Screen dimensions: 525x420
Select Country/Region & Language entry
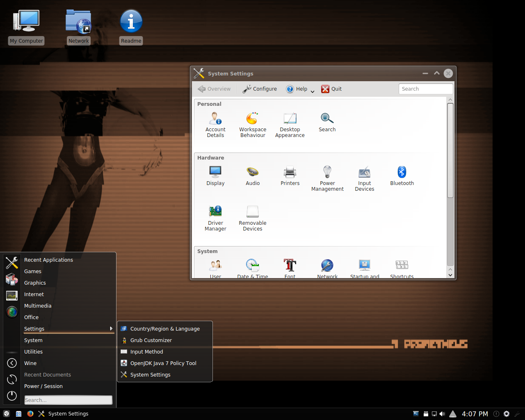165,329
